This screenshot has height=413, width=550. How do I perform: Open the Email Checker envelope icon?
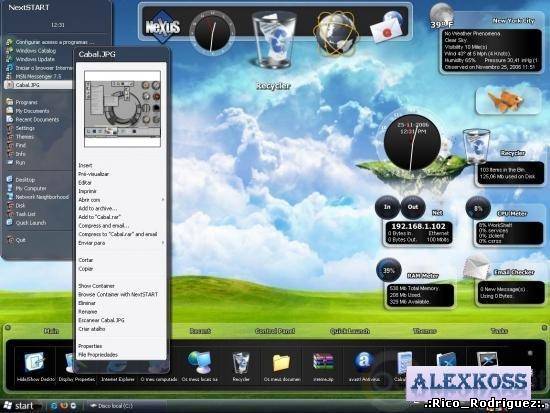(476, 267)
